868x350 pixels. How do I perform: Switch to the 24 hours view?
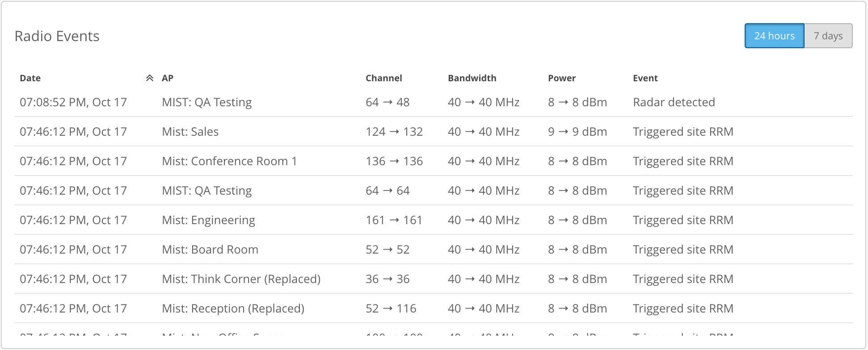[x=774, y=36]
